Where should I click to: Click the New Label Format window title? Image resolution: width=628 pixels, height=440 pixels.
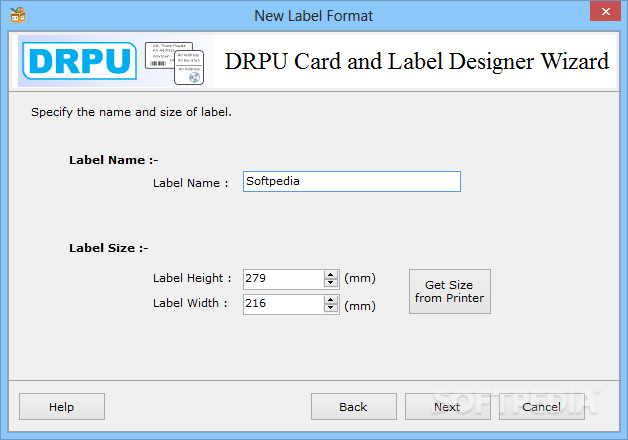314,16
